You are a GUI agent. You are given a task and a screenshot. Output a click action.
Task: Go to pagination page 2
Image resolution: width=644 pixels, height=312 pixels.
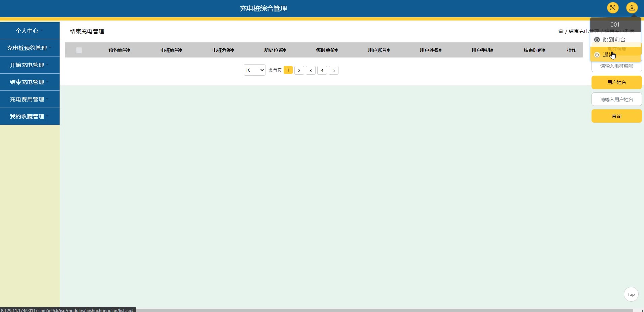[x=299, y=70]
